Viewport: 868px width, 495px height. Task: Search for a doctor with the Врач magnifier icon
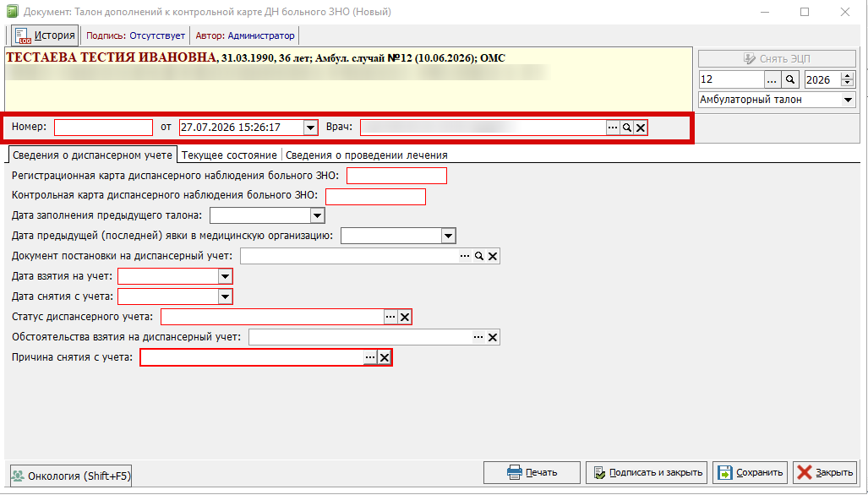pyautogui.click(x=626, y=128)
